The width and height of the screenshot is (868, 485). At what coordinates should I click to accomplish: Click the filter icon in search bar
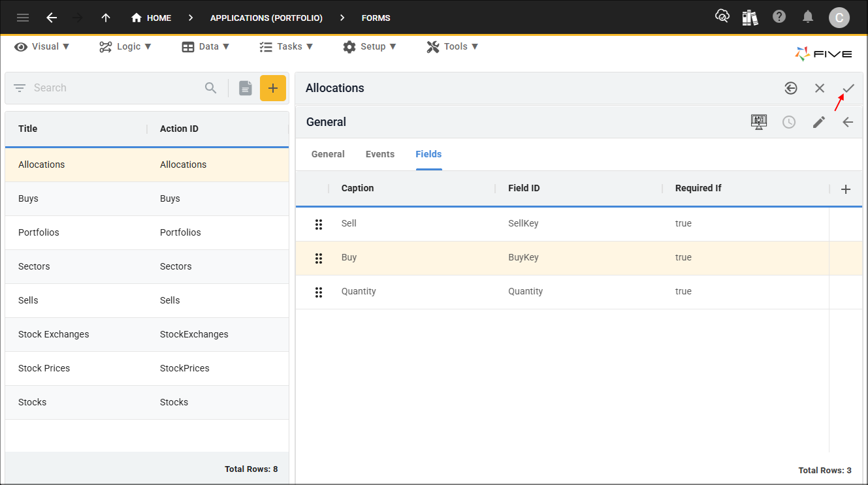20,88
